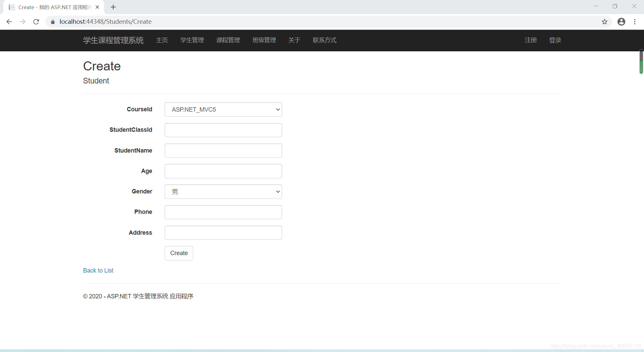
Task: Close the Create browser tab
Action: 97,7
